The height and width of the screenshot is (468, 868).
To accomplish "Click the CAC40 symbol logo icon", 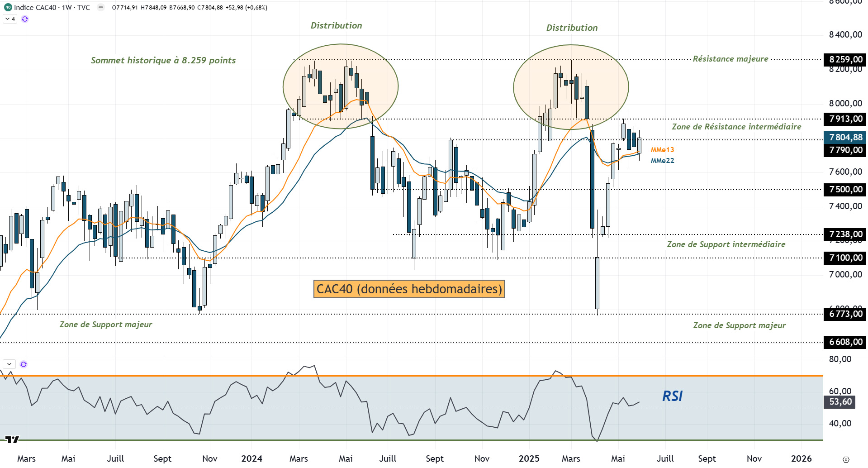I will coord(8,7).
